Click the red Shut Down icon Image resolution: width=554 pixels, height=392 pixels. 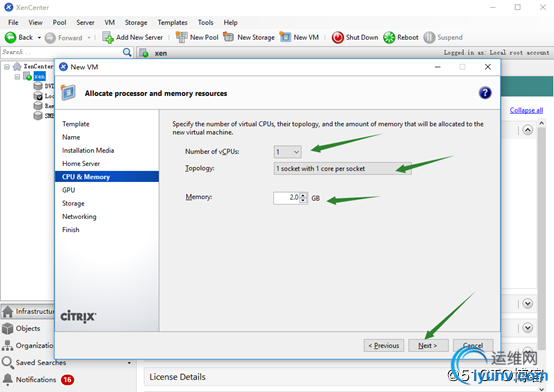click(337, 37)
